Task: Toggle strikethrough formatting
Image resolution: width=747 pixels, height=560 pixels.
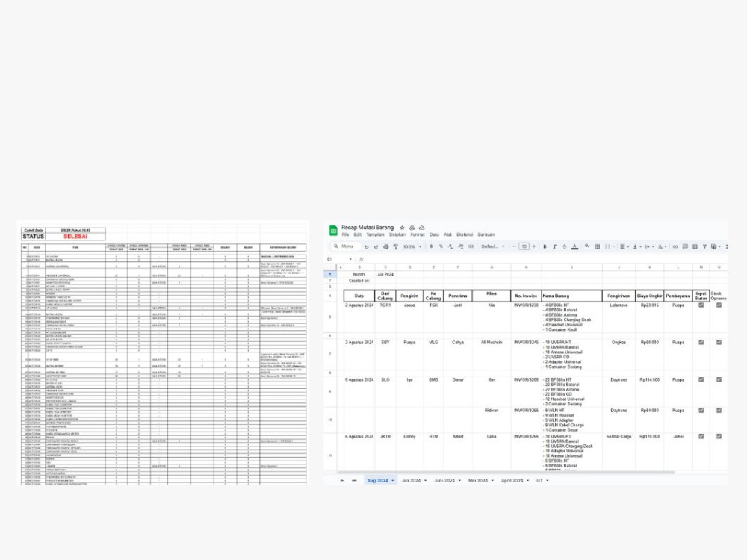Action: click(565, 246)
